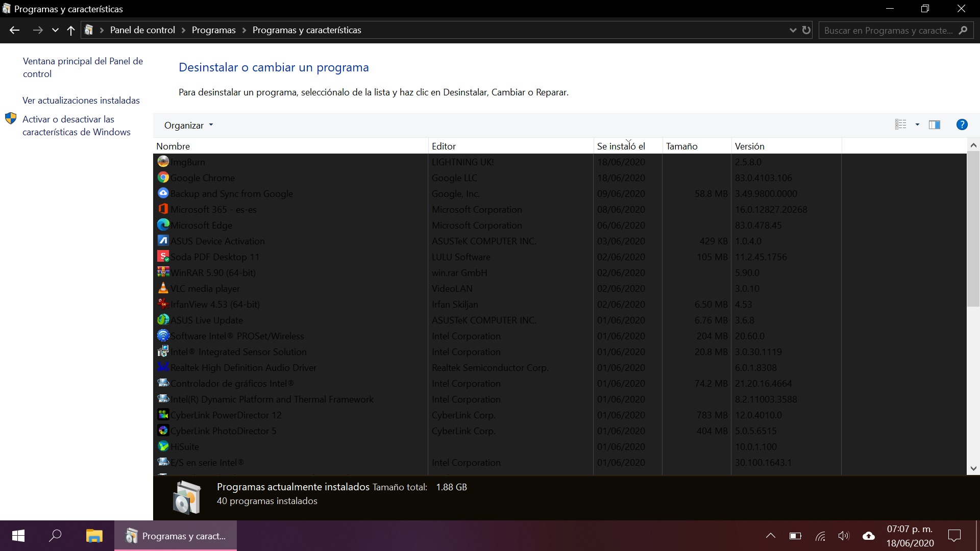Sort by Versión column header

(x=787, y=146)
